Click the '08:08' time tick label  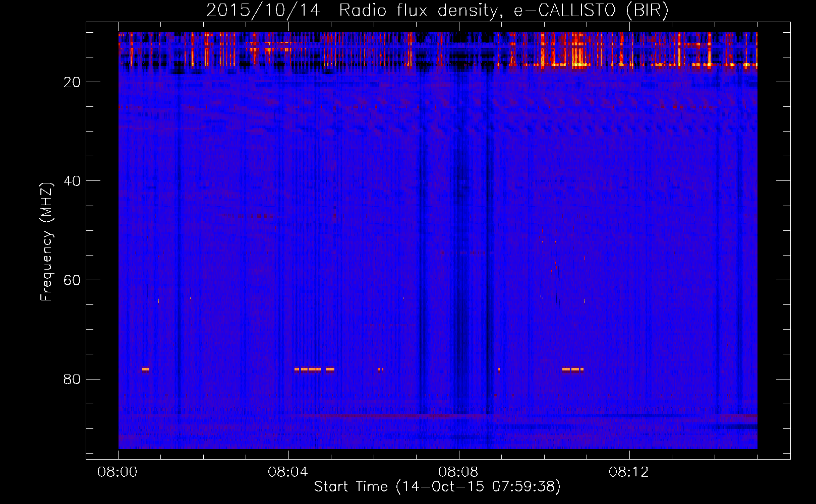click(458, 472)
